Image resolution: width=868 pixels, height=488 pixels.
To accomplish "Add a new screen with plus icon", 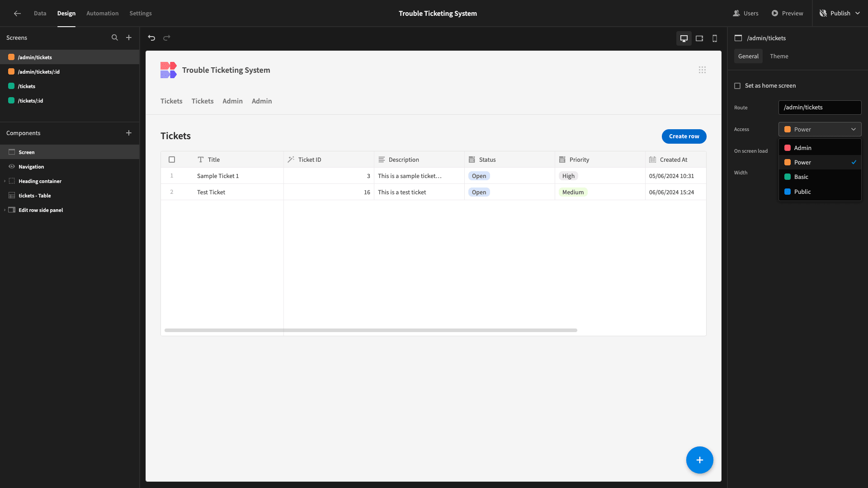I will coord(129,38).
